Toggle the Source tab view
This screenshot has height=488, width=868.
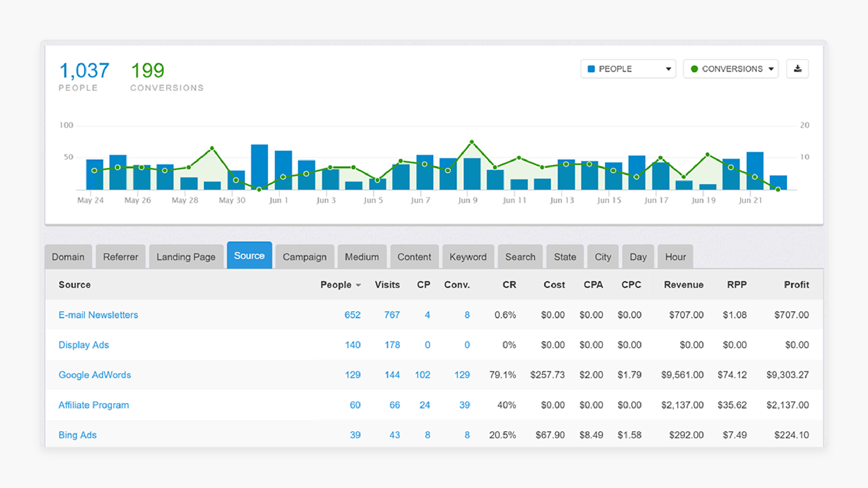pos(249,256)
